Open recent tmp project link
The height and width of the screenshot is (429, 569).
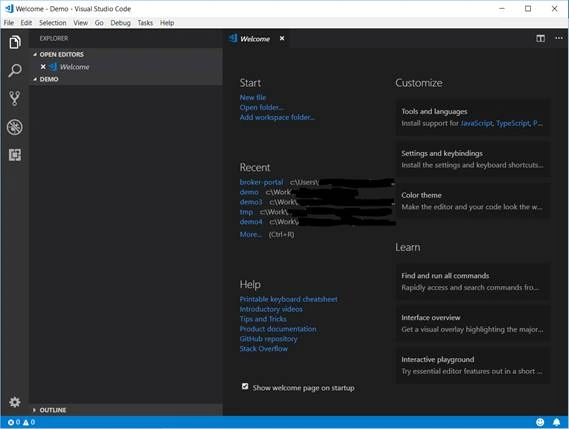coord(246,212)
